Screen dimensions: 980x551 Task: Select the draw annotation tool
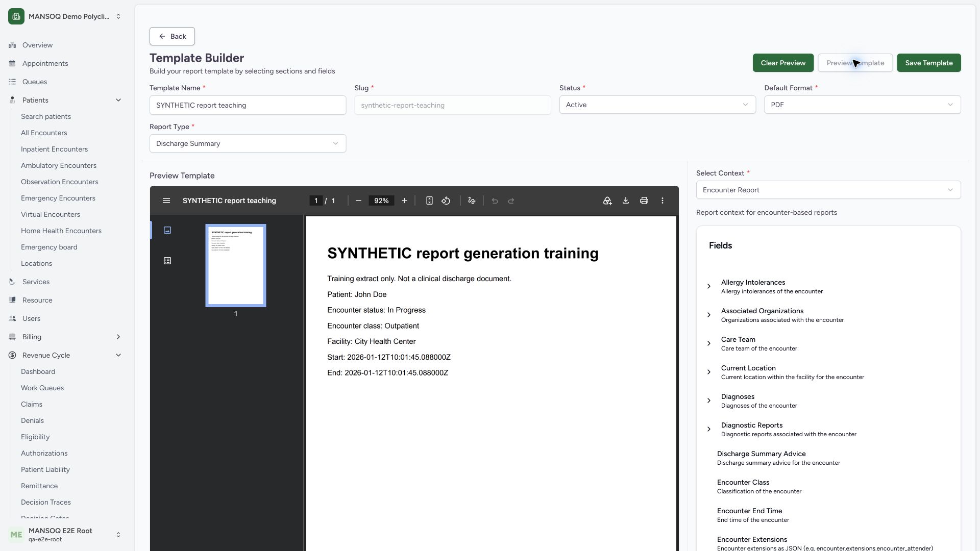point(472,201)
